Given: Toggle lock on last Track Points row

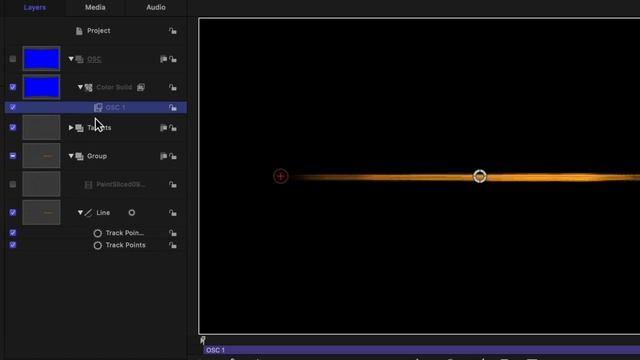Looking at the screenshot, I should pyautogui.click(x=173, y=245).
